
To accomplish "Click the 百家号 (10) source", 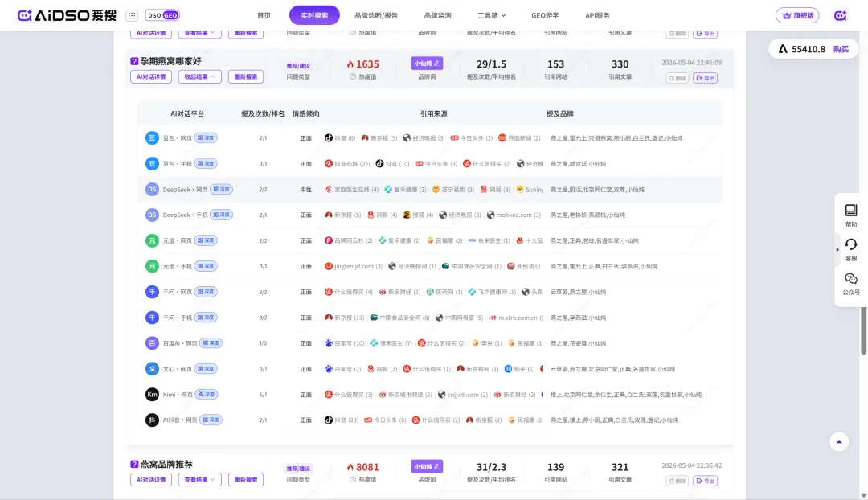I will pyautogui.click(x=344, y=343).
